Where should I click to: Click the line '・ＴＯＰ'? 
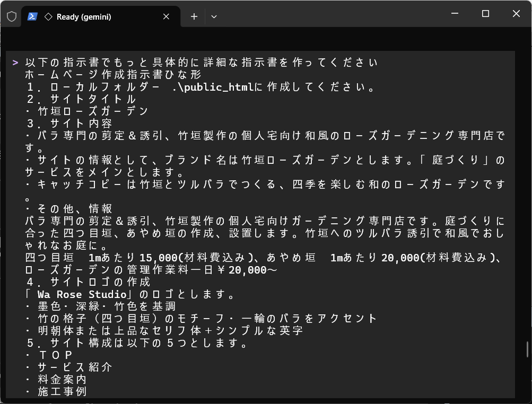49,355
